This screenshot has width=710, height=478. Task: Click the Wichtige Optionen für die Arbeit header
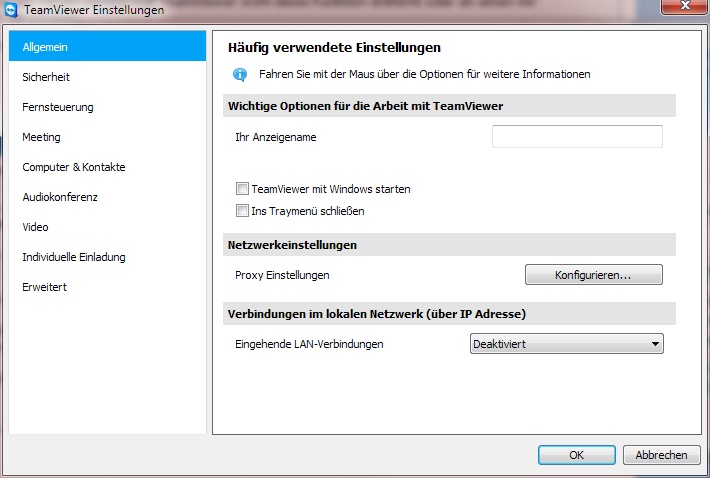tap(449, 106)
